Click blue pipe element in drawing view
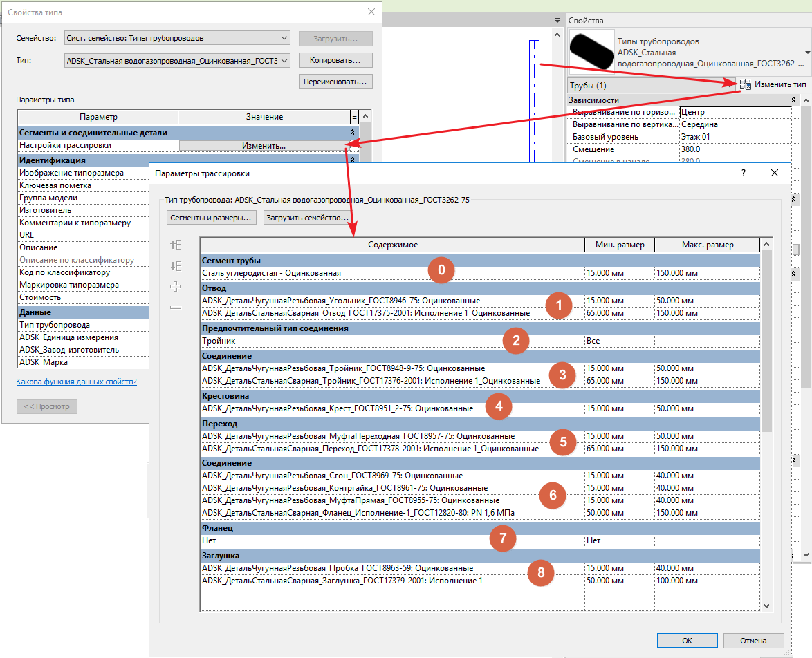This screenshot has width=812, height=658. pyautogui.click(x=534, y=101)
